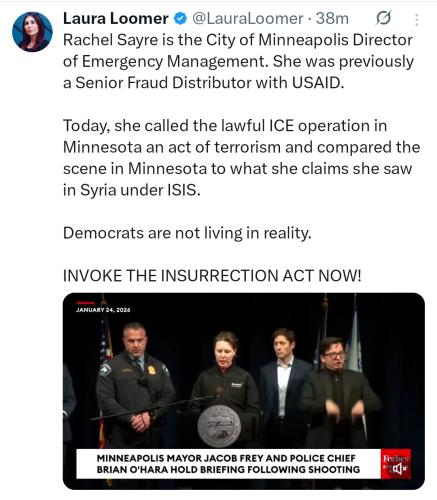Viewport: 437px width, 500px height.
Task: Play the embedded press briefing video
Action: tap(244, 391)
